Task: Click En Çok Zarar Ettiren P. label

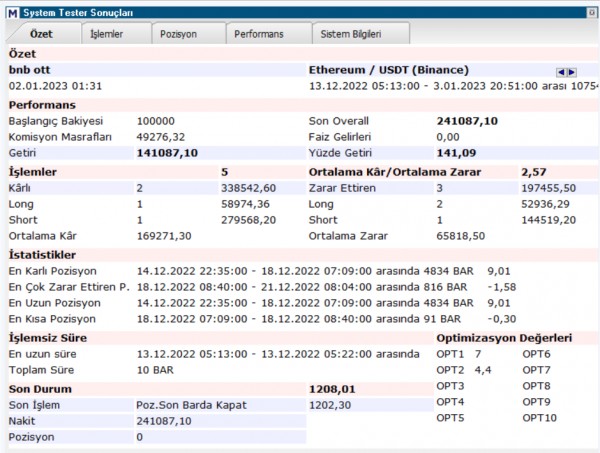Action: [x=69, y=287]
